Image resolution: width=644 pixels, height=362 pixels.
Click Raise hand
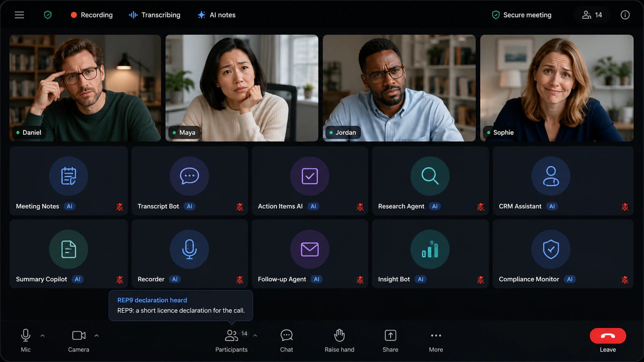[339, 341]
